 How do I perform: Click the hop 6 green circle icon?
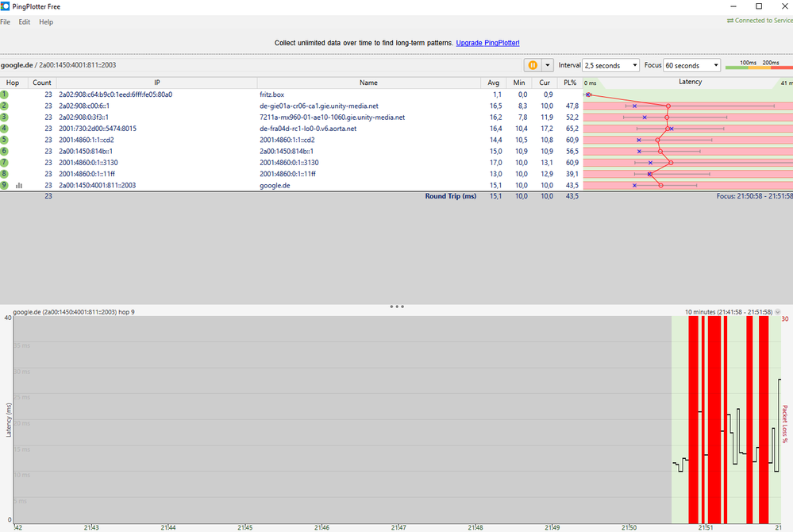click(4, 151)
